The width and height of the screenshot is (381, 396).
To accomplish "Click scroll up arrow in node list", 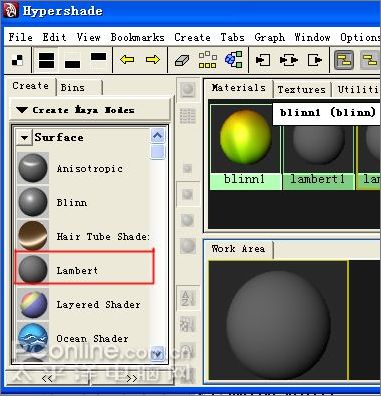I will click(x=158, y=136).
